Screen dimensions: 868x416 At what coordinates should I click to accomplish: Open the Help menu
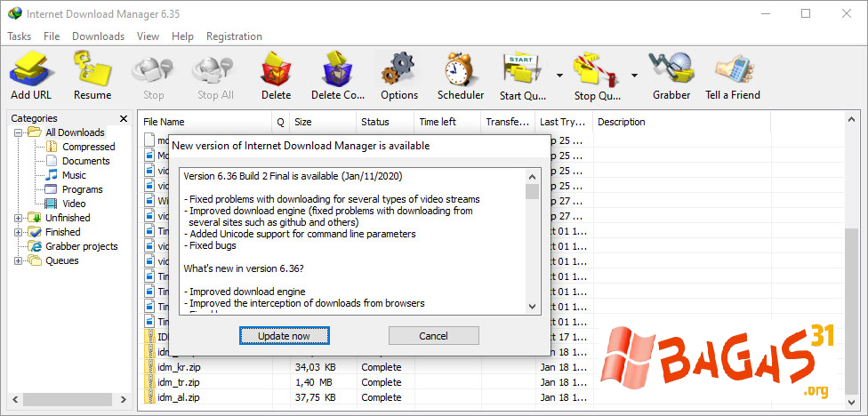coord(182,36)
